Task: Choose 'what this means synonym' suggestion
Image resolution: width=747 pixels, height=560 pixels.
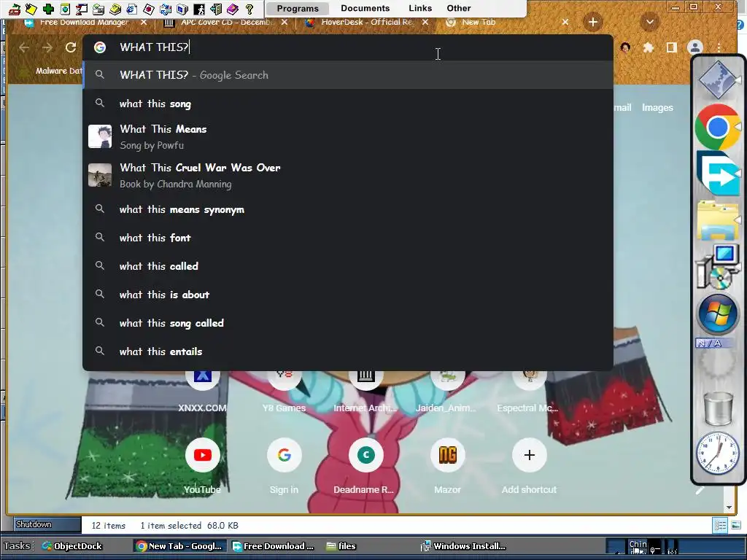Action: 348,209
